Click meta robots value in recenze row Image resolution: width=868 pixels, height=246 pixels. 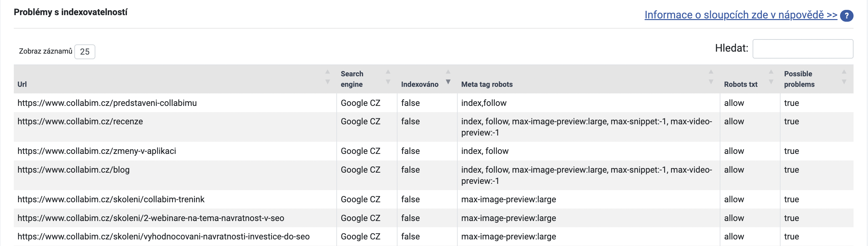click(586, 127)
